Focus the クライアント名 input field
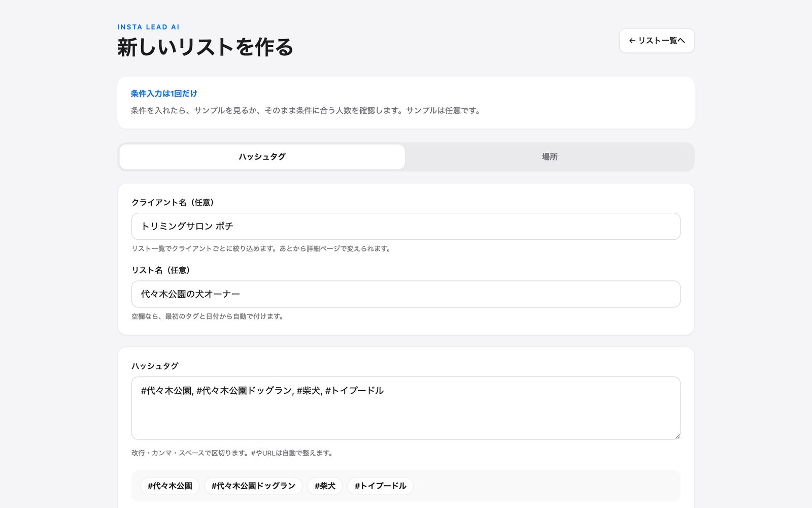This screenshot has height=508, width=812. pos(406,227)
